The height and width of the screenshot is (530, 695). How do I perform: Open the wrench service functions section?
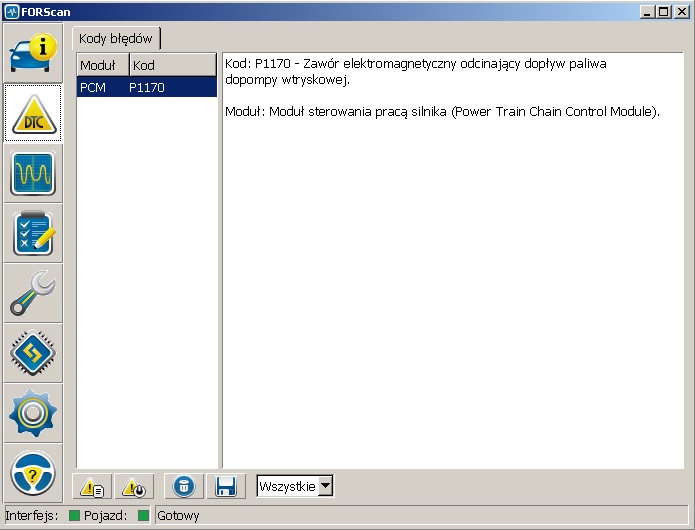point(33,293)
